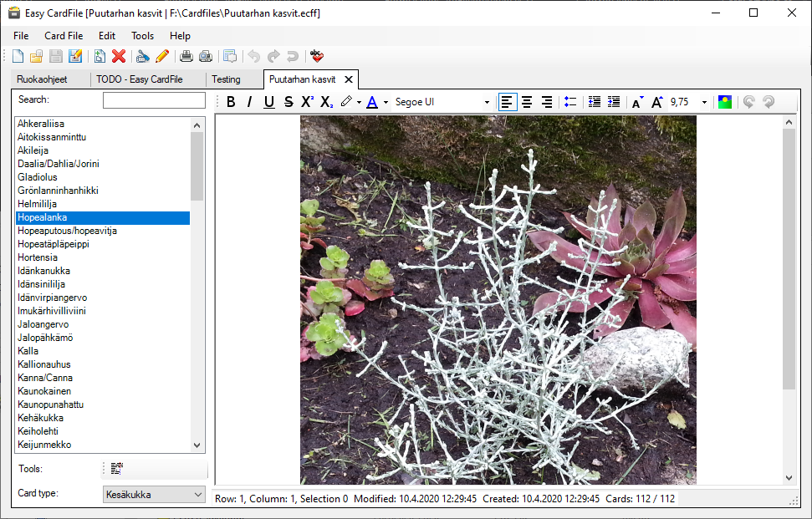Click the editor undo curved arrow icon
This screenshot has width=812, height=519.
coord(748,102)
